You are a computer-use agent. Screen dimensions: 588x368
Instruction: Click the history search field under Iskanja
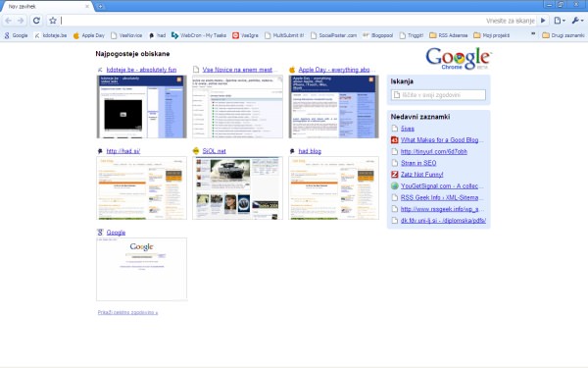pos(438,95)
